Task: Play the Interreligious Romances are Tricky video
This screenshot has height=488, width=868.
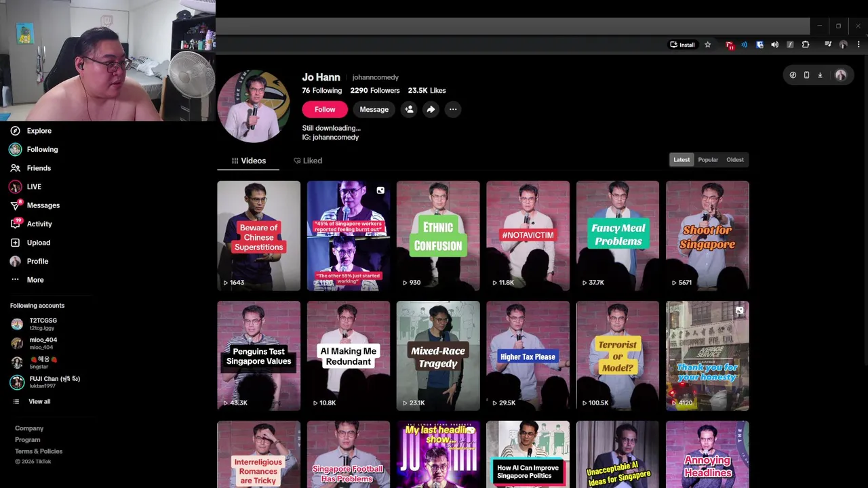Action: [258, 454]
